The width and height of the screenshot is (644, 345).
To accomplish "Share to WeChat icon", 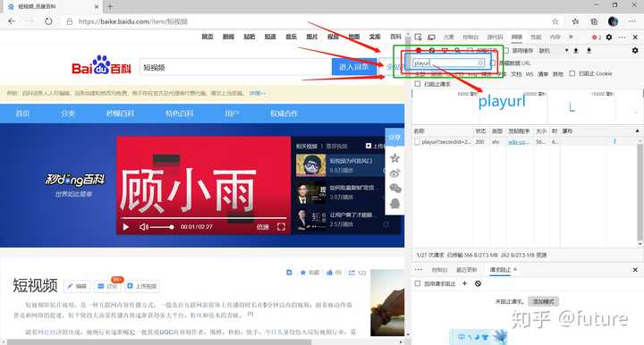I will (395, 189).
